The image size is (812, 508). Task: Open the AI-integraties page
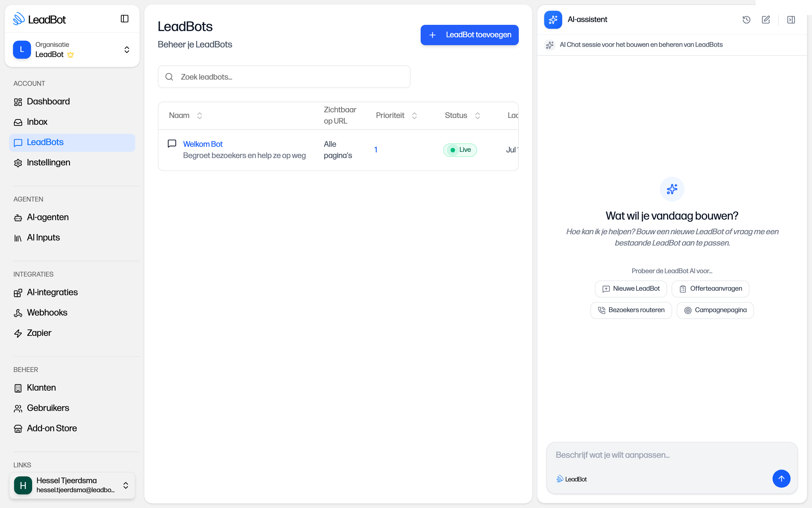tap(72, 292)
